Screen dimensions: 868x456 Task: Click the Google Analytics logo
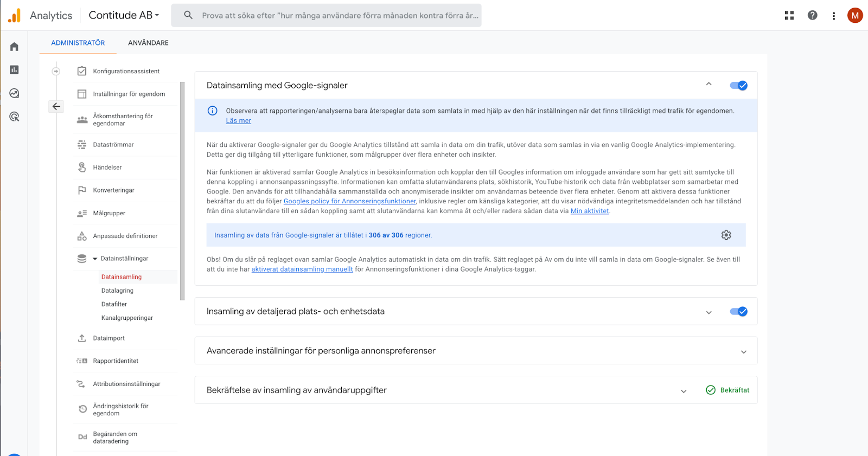coord(15,15)
